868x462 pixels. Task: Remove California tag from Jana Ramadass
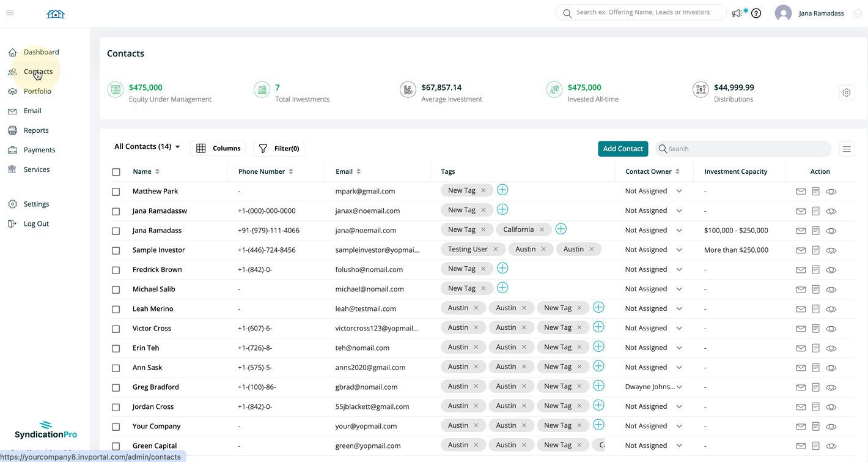pos(542,229)
